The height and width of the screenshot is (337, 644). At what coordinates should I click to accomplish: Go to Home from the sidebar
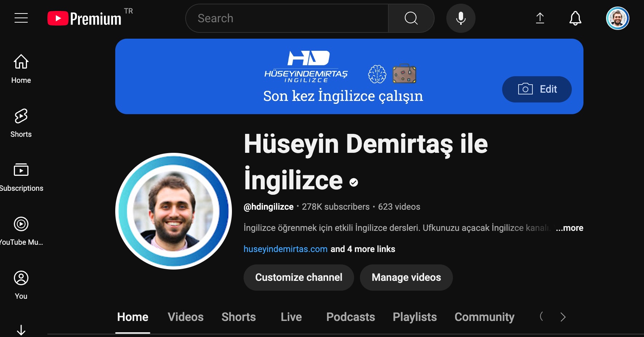(x=21, y=69)
